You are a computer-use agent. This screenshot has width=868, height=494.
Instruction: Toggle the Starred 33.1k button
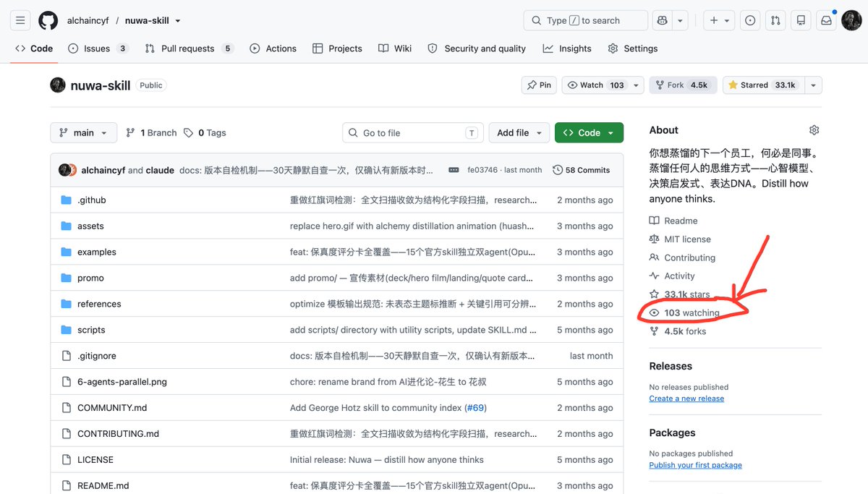pyautogui.click(x=763, y=85)
